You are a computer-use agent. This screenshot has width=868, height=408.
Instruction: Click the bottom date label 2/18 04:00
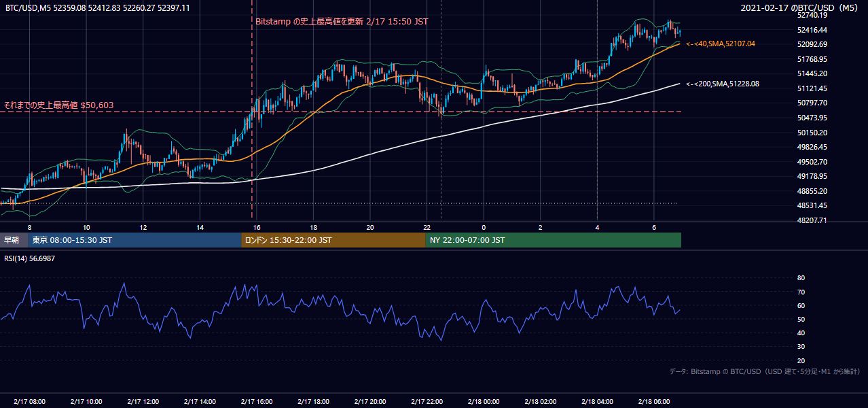(597, 402)
